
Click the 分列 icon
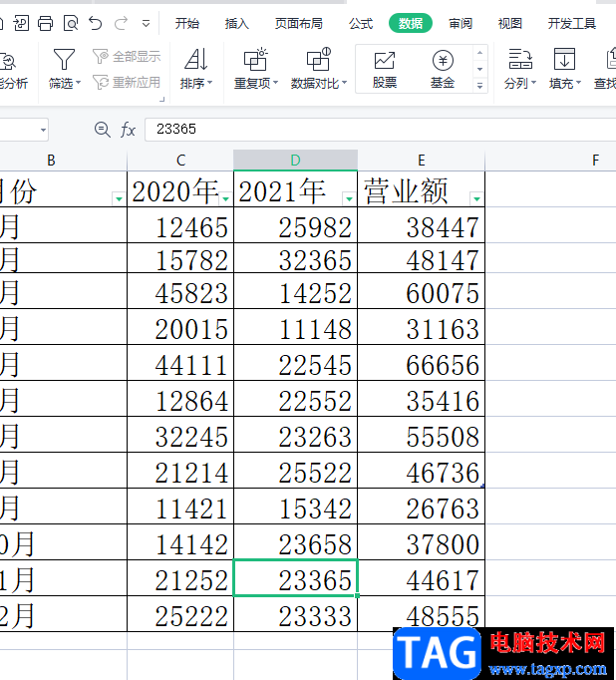coord(520,60)
